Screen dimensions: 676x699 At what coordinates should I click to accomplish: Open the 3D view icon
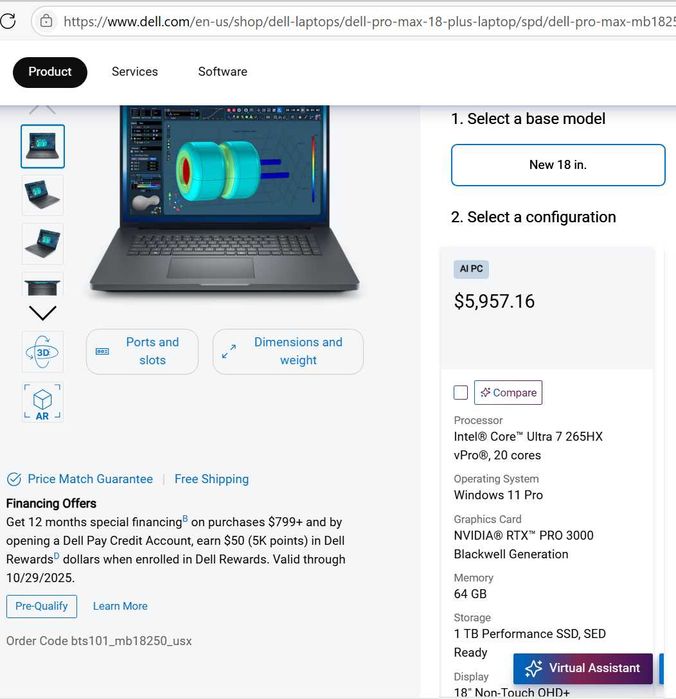42,352
